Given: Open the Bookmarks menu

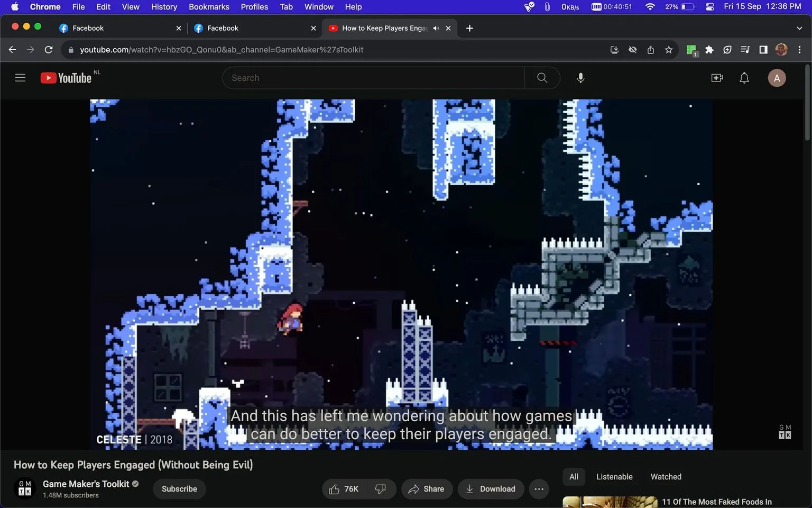Looking at the screenshot, I should (208, 7).
